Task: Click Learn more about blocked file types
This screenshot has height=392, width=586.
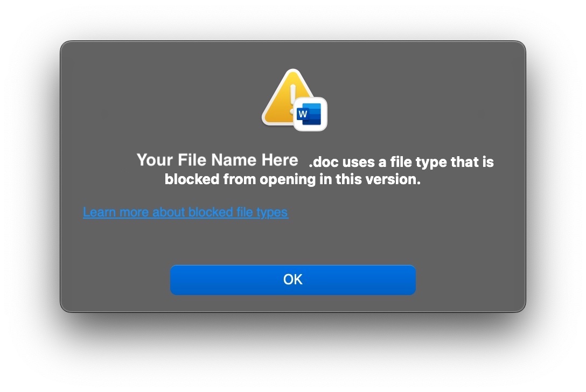Action: pyautogui.click(x=185, y=212)
